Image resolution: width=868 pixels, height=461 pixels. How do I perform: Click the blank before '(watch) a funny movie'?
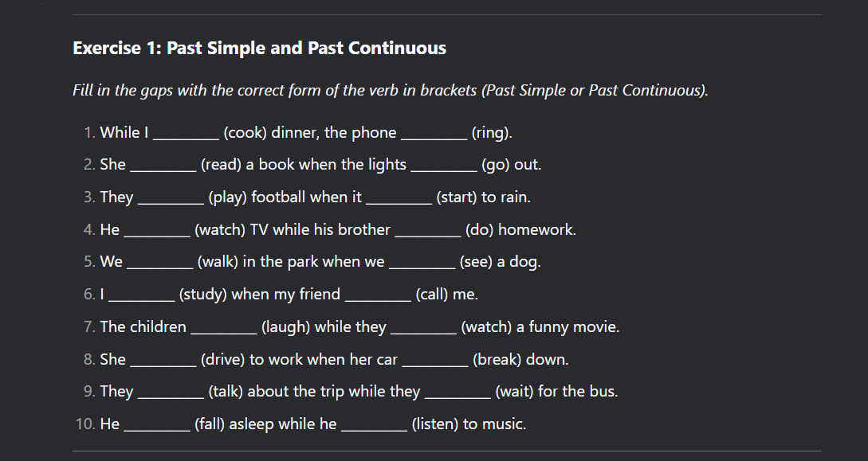424,328
